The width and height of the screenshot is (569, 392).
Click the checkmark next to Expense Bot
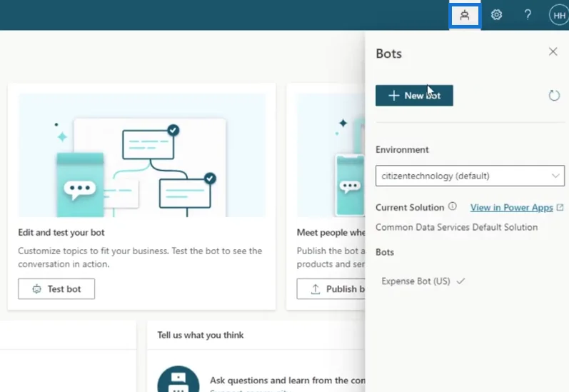[460, 281]
